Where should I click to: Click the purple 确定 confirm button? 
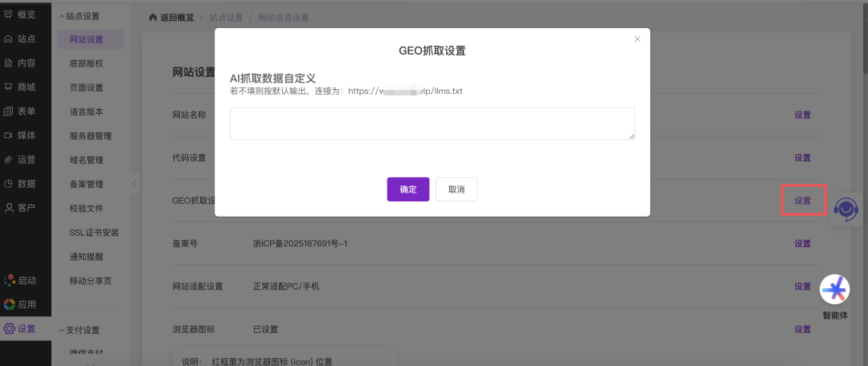click(x=407, y=189)
